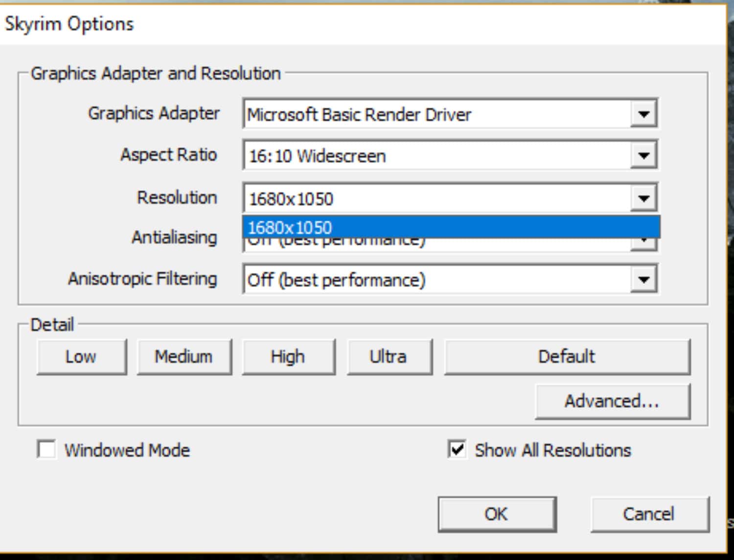Click the 16:10 Widescreen combo box
Image resolution: width=734 pixels, height=560 pixels.
pos(450,156)
